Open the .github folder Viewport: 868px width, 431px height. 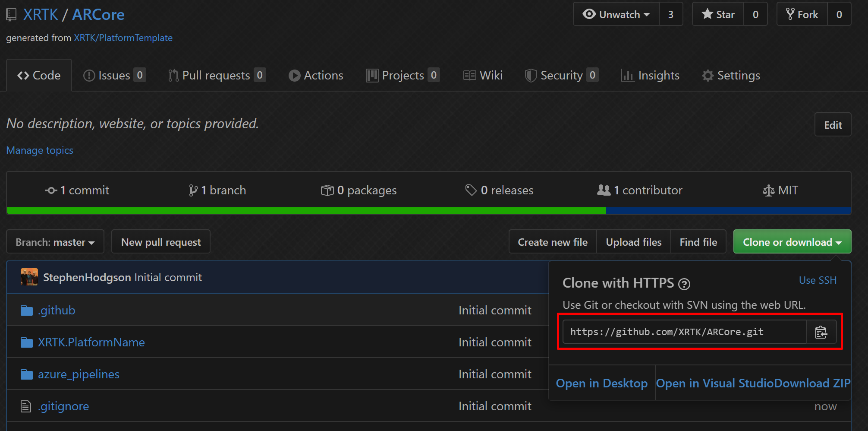coord(57,311)
